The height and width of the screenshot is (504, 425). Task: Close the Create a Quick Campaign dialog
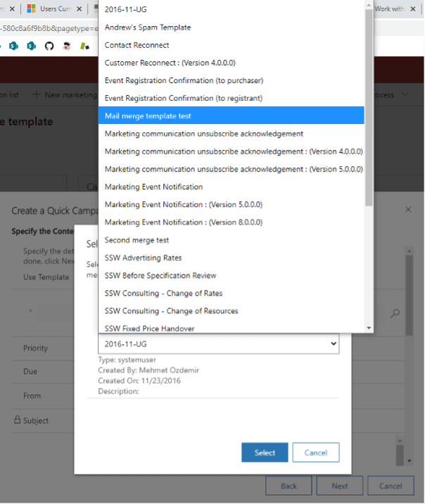click(x=408, y=210)
